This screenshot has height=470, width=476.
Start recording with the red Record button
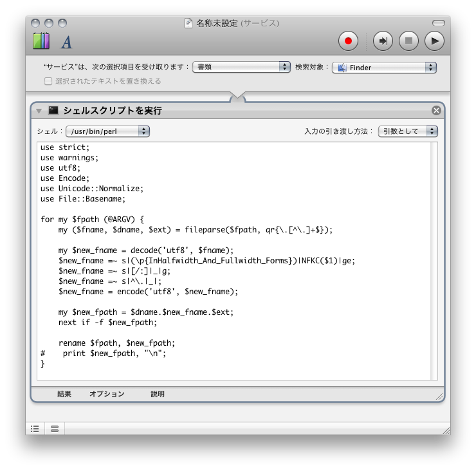[x=348, y=41]
